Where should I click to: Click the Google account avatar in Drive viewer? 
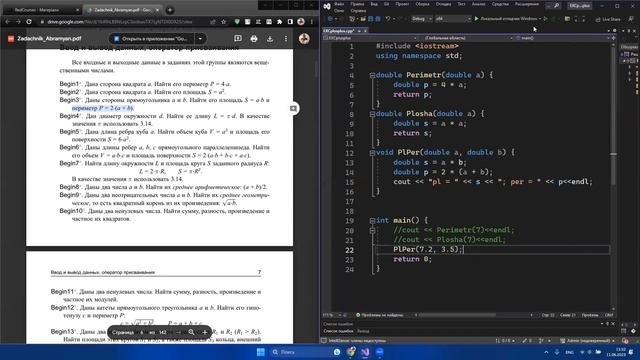click(x=304, y=39)
